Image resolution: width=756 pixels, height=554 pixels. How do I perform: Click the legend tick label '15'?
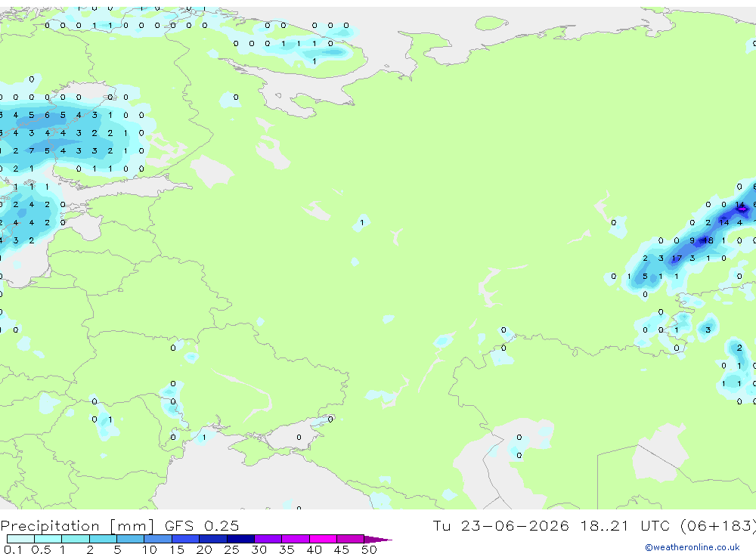pyautogui.click(x=176, y=549)
